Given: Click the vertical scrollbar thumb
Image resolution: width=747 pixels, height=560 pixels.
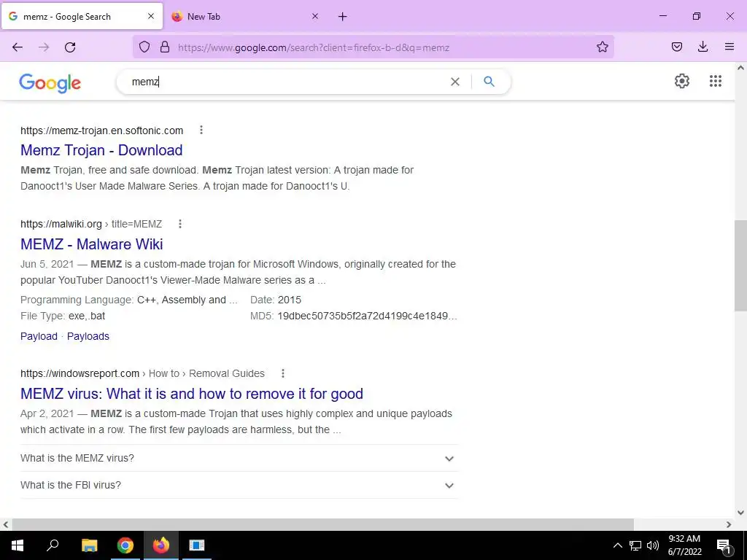Looking at the screenshot, I should (740, 265).
